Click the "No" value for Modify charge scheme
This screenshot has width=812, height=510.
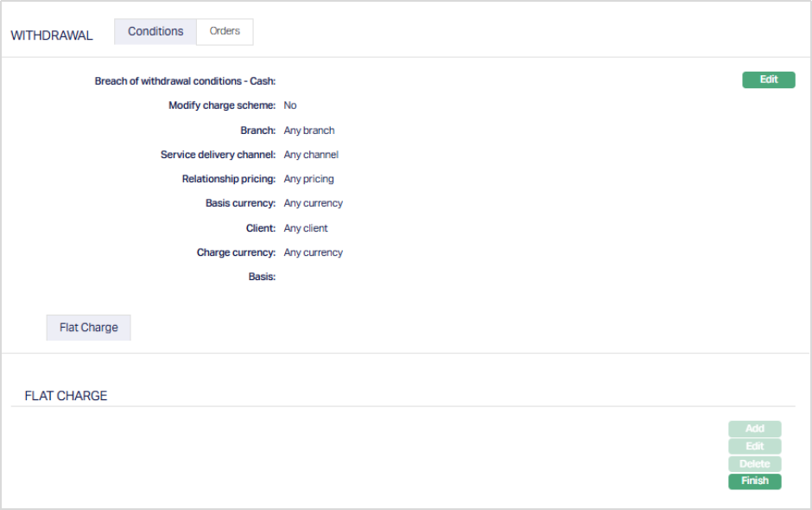coord(290,105)
